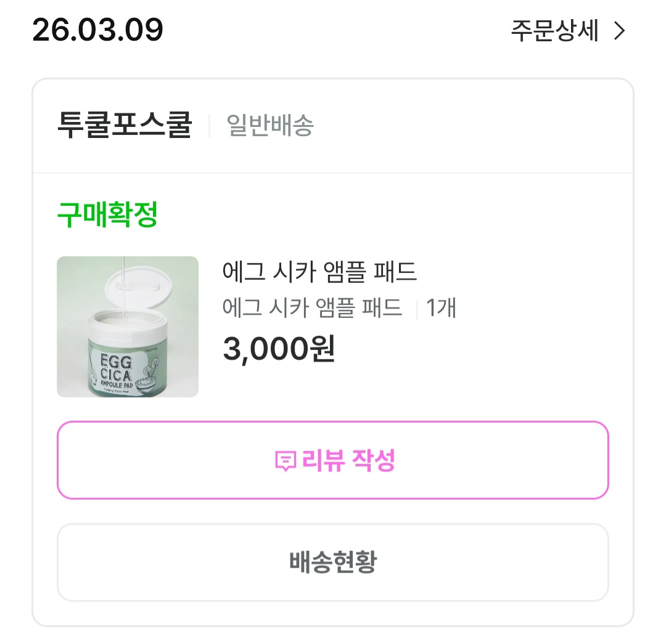Open the Egg Cica Ampoule Pad thumbnail
This screenshot has width=666, height=644.
(x=128, y=327)
